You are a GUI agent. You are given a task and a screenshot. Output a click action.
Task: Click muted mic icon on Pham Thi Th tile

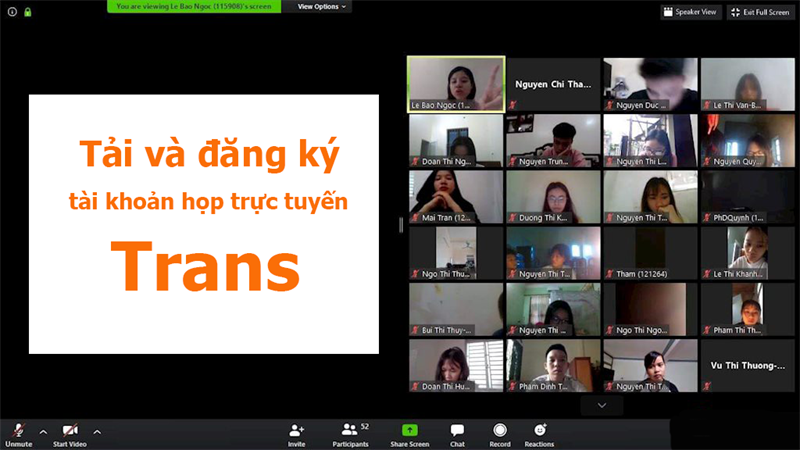pos(707,330)
